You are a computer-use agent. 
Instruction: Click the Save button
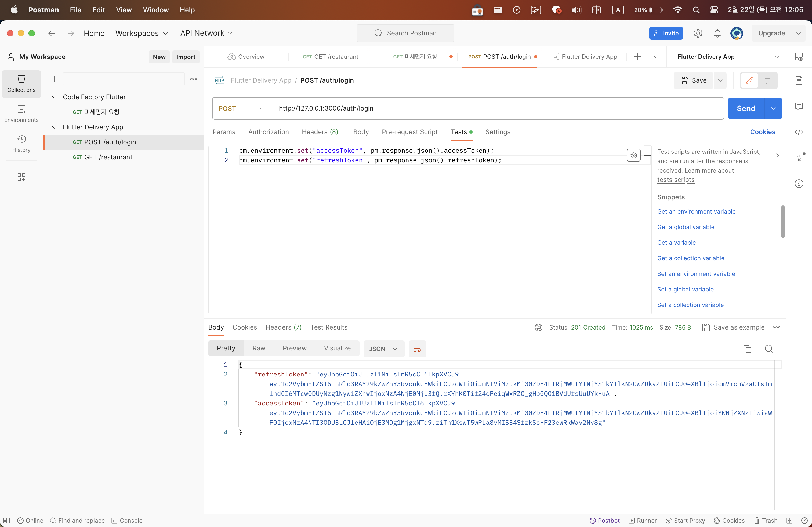click(693, 80)
